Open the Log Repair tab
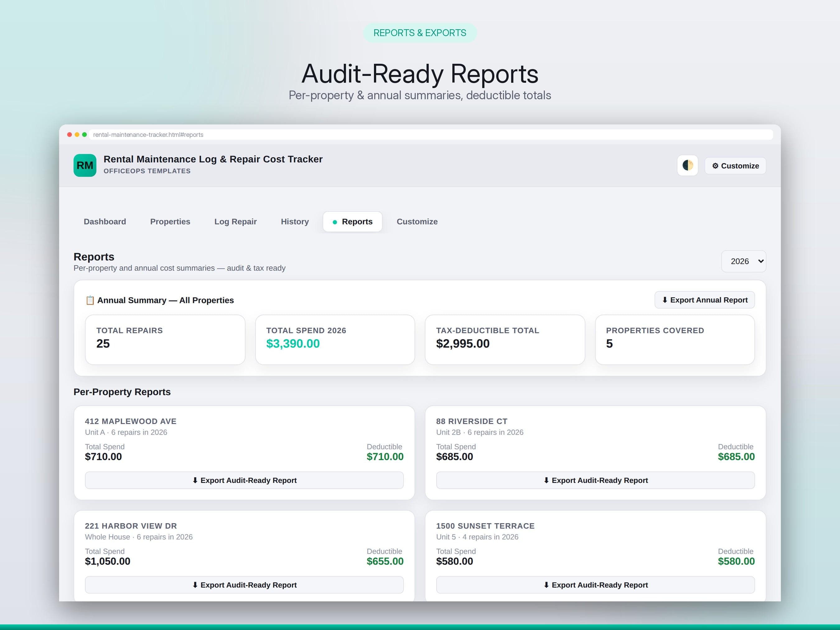The height and width of the screenshot is (630, 840). pos(236,222)
